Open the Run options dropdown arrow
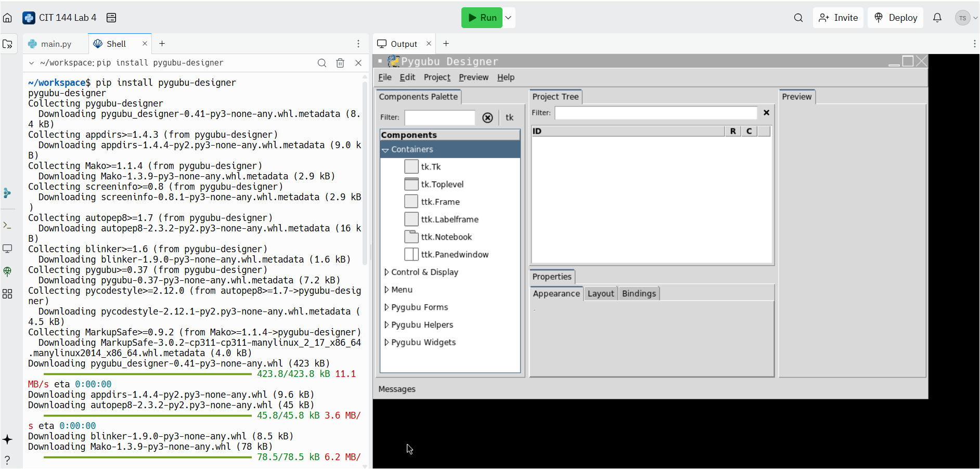980x469 pixels. [509, 18]
